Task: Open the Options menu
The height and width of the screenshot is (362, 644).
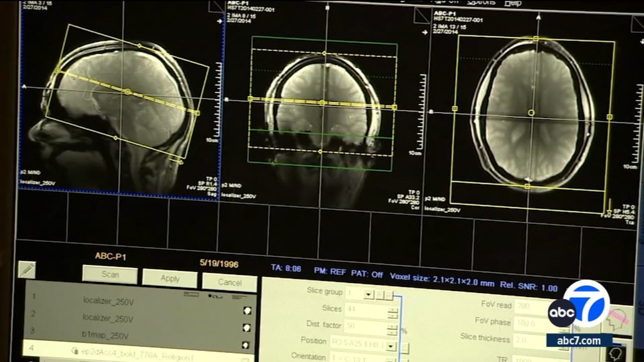Action: (481, 2)
